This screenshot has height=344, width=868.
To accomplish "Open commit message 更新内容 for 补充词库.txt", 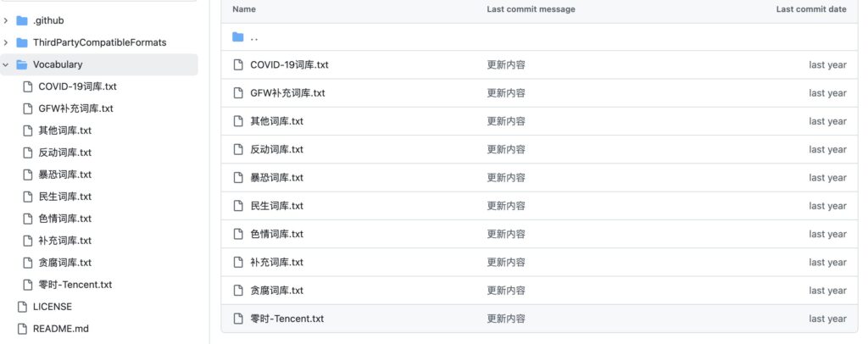I will click(x=506, y=262).
